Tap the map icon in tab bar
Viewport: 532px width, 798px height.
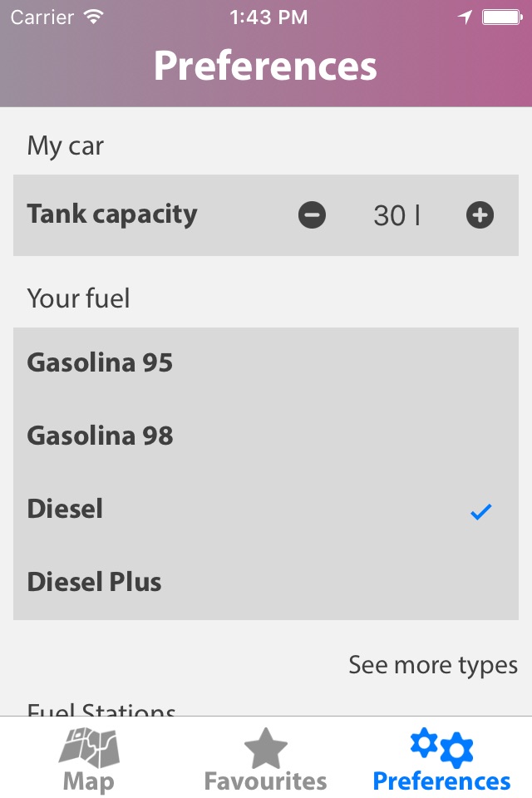89,747
